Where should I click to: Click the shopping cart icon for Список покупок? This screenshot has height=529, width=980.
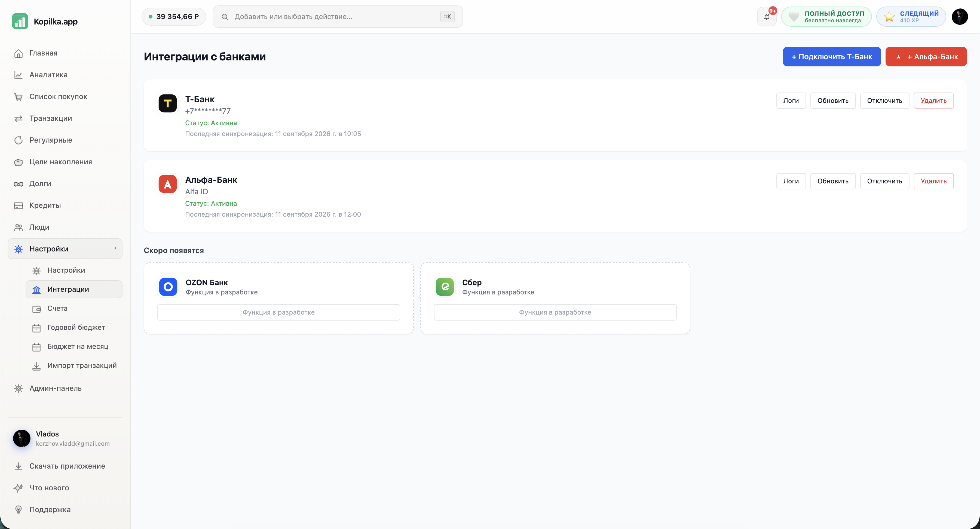coord(18,97)
